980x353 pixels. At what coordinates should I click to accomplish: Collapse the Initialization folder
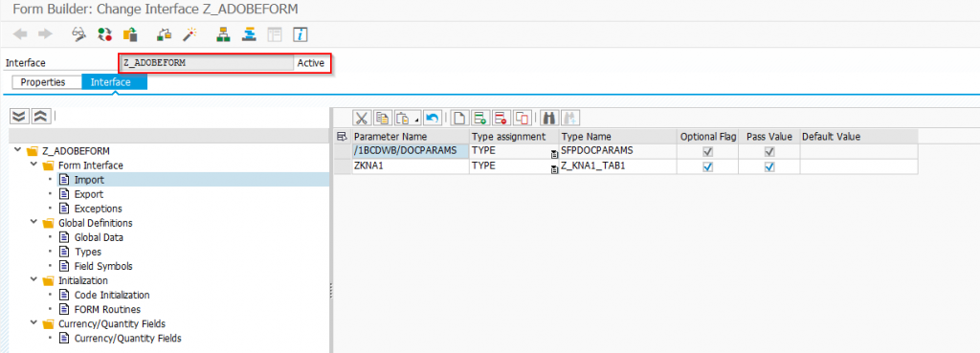(33, 280)
